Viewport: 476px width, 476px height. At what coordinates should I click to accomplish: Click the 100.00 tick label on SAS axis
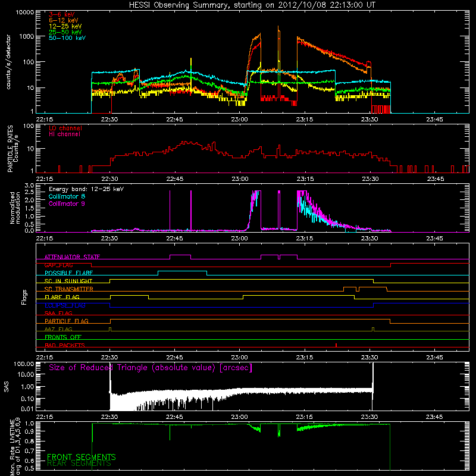(24, 364)
